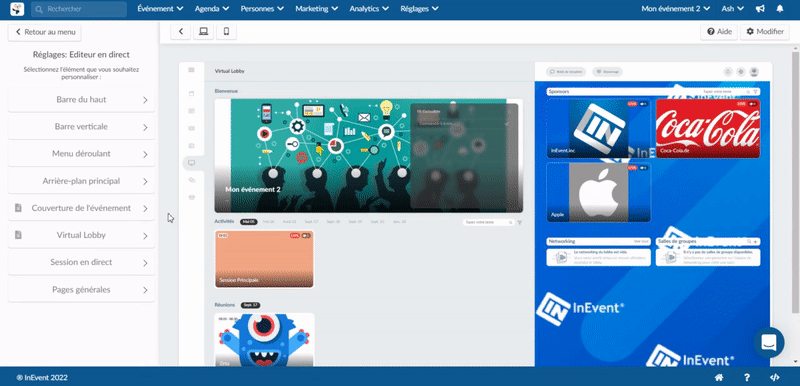Click the Modifier button
The image size is (800, 386).
pos(765,32)
